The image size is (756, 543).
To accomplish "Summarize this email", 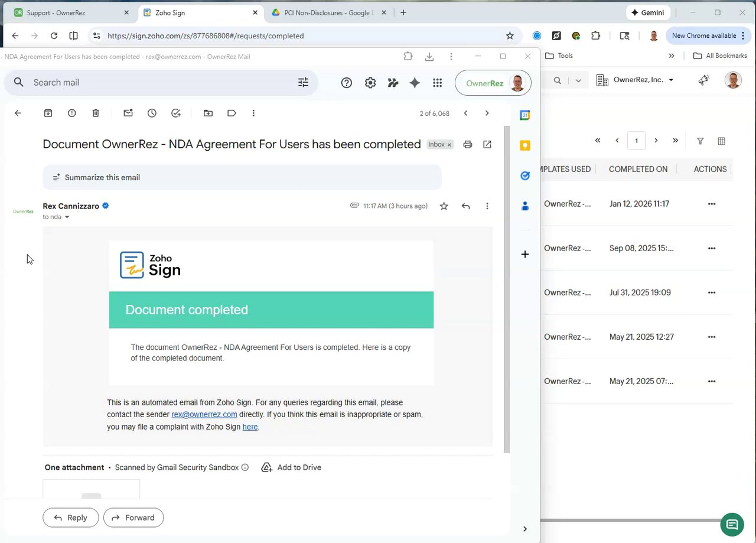I will pos(242,177).
